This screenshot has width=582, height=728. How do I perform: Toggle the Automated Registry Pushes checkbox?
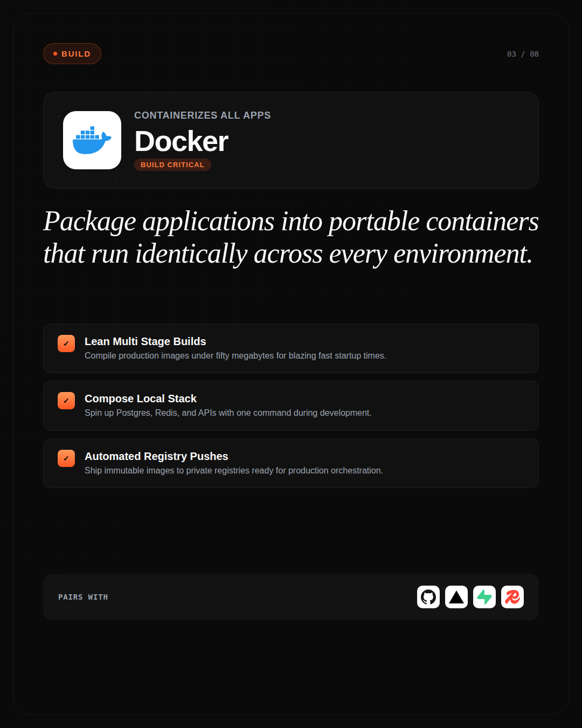click(66, 458)
